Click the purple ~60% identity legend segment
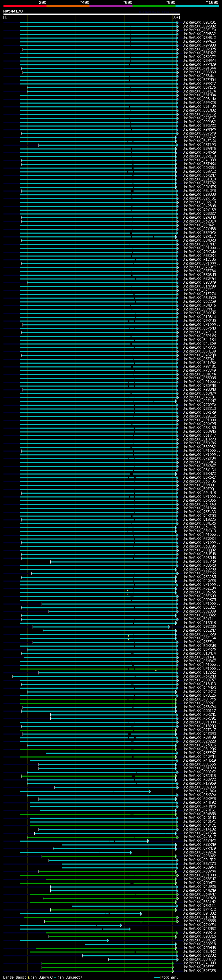Viewport: 222px width, 980px height. (x=111, y=6)
